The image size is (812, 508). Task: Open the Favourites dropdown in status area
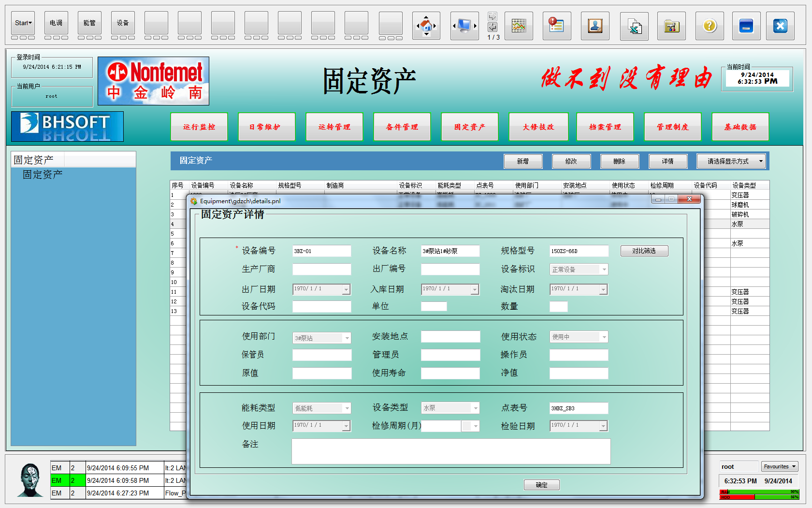tap(780, 466)
